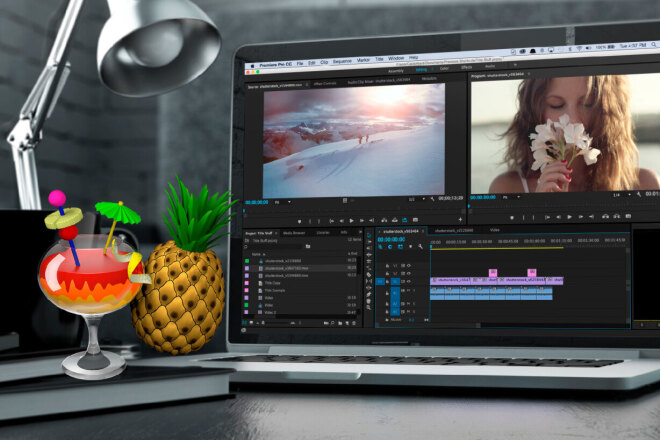Screen dimensions: 660x440
Task: Toggle lock on V1 track
Action: tap(387, 281)
